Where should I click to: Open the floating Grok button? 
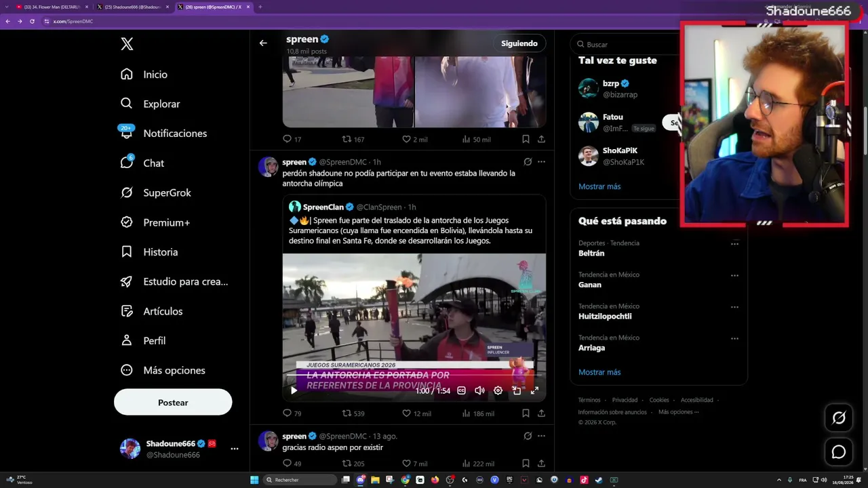click(x=839, y=418)
